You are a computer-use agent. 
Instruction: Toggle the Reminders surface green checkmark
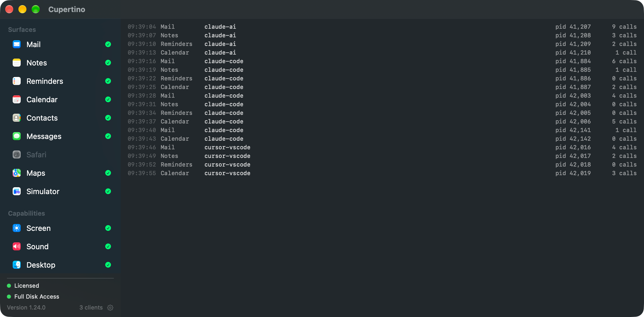point(108,81)
